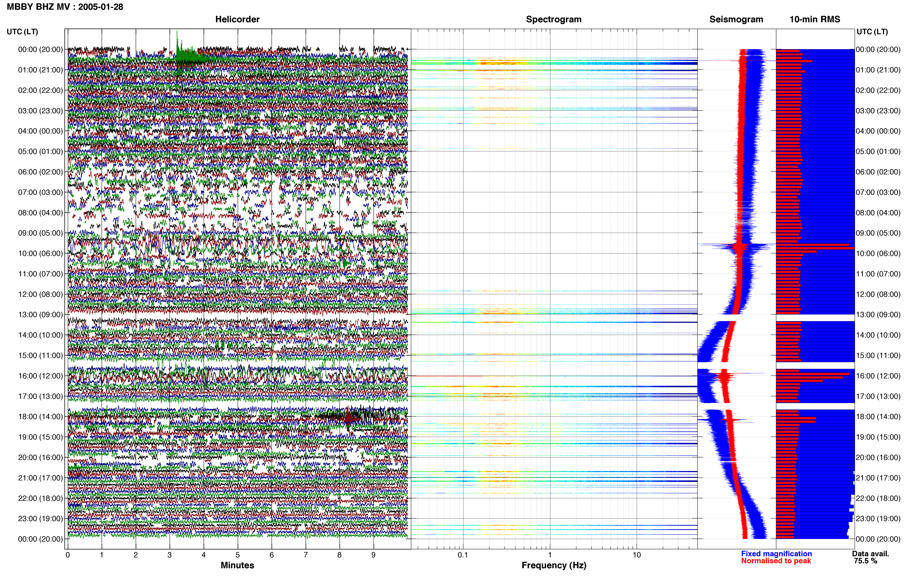Click minute tick label '9' under helicorder
The width and height of the screenshot is (924, 578).
coord(373,555)
